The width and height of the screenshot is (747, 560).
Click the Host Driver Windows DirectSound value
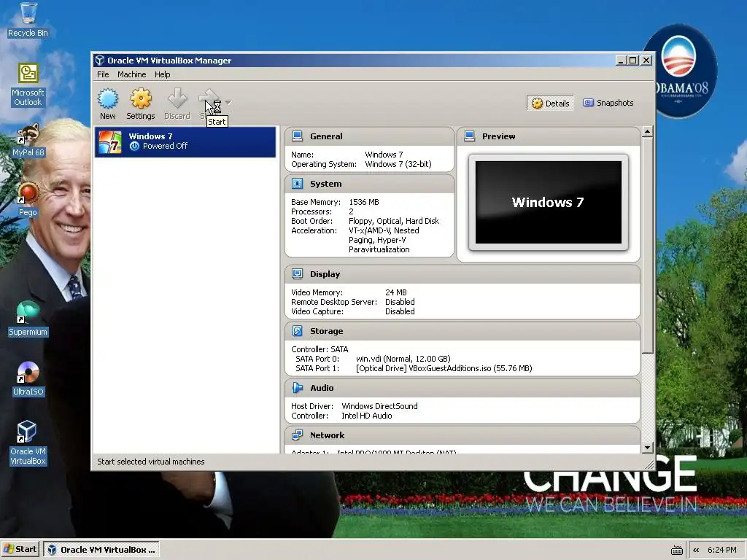coord(379,407)
